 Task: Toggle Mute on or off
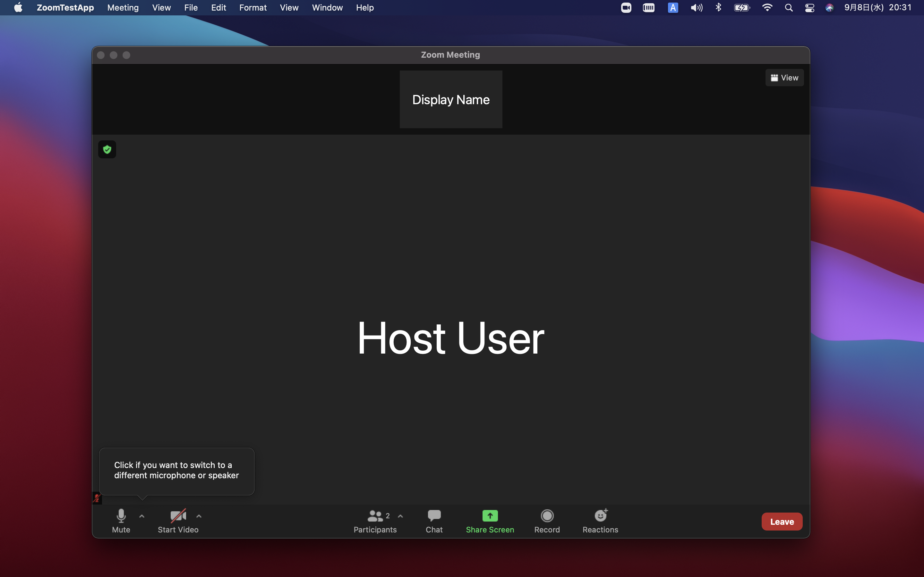pyautogui.click(x=120, y=521)
